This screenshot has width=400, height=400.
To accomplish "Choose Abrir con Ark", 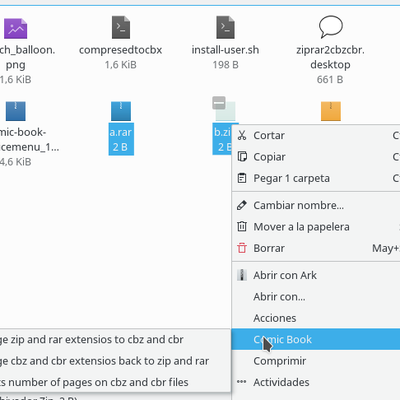I will click(x=316, y=275).
